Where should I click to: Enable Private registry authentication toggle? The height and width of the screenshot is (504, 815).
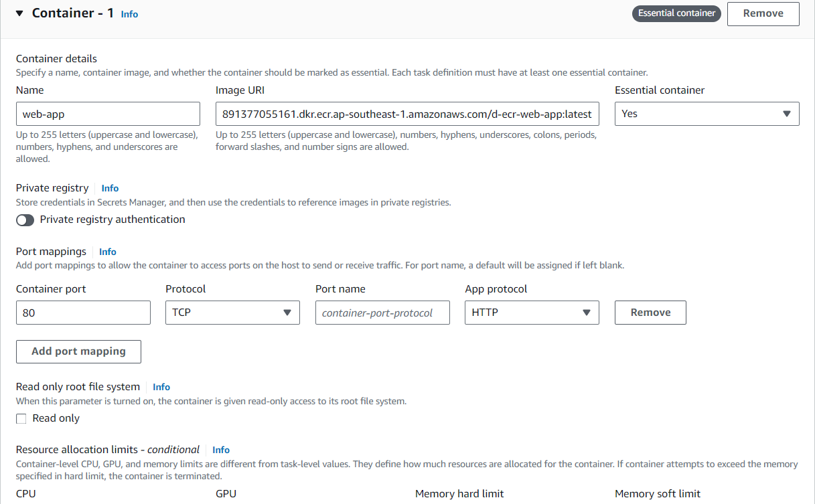tap(25, 220)
